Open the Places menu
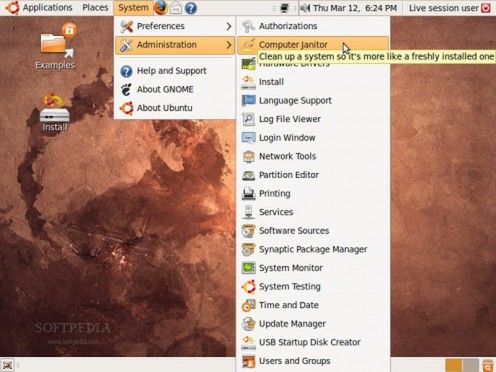The height and width of the screenshot is (372, 496). 95,7
